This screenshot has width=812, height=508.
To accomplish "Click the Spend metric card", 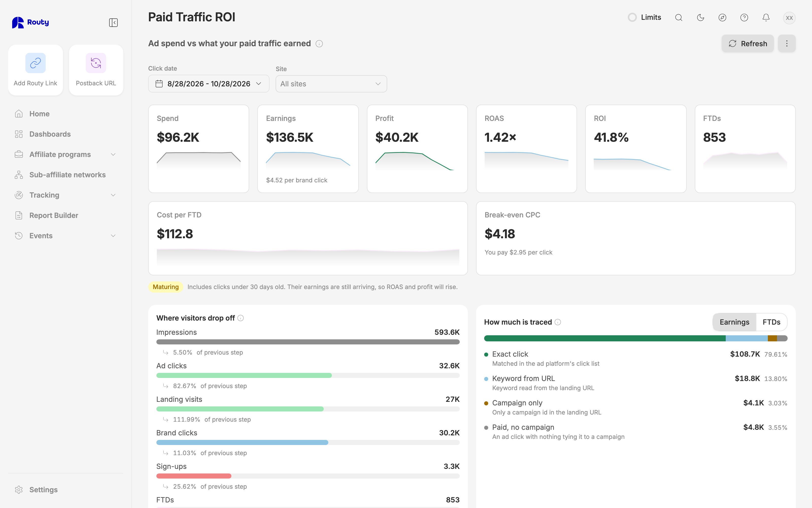I will point(199,149).
